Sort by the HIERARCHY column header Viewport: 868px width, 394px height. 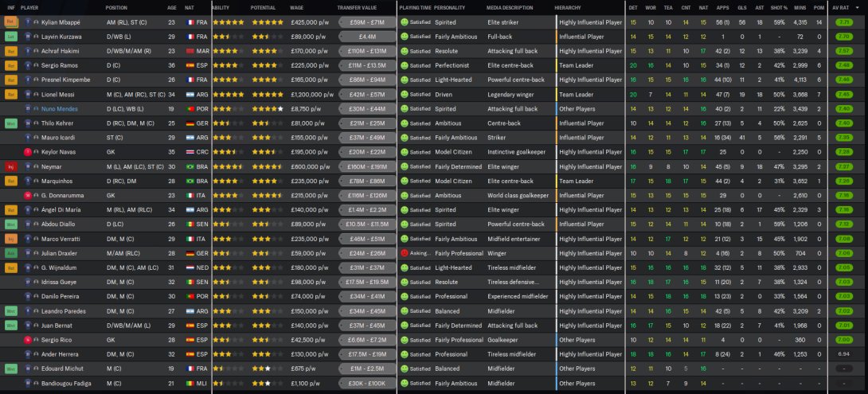coord(568,8)
